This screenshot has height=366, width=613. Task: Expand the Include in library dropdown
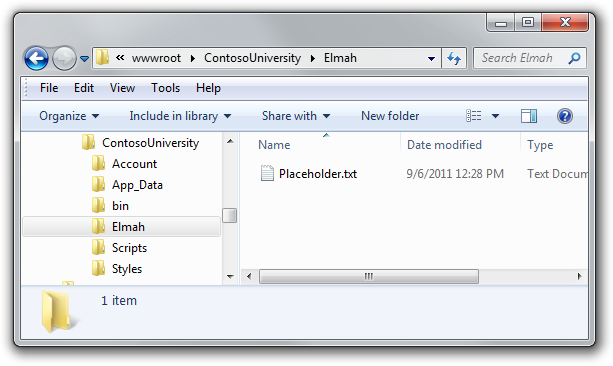tap(180, 116)
